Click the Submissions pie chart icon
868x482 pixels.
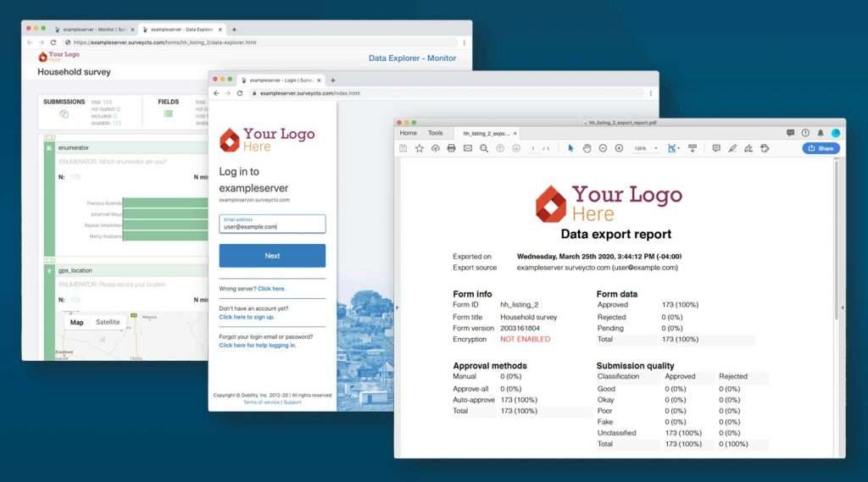pyautogui.click(x=64, y=114)
